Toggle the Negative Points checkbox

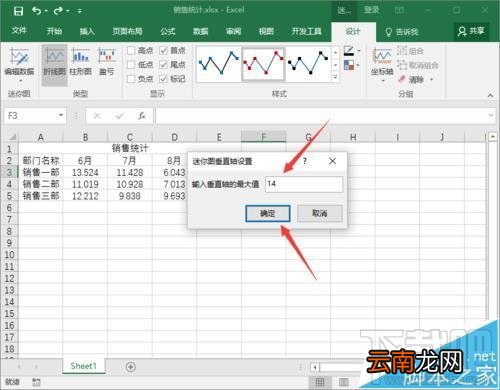[x=131, y=79]
